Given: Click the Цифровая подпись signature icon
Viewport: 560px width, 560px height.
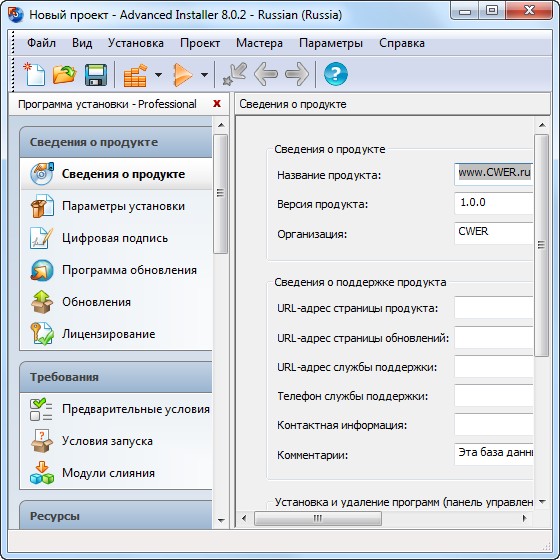Looking at the screenshot, I should point(41,238).
